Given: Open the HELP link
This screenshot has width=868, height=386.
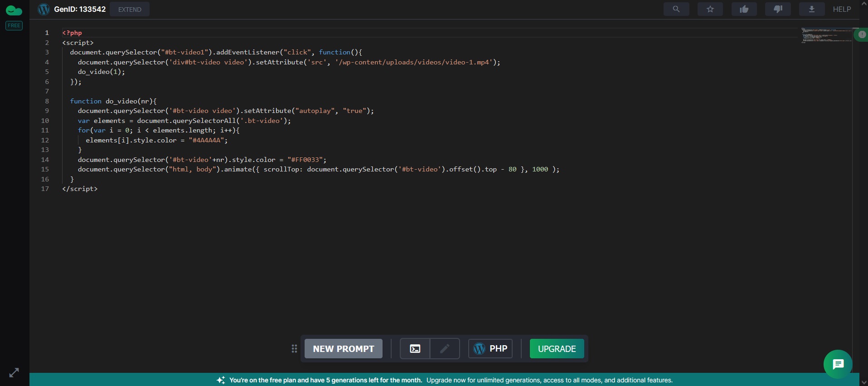Looking at the screenshot, I should (842, 9).
